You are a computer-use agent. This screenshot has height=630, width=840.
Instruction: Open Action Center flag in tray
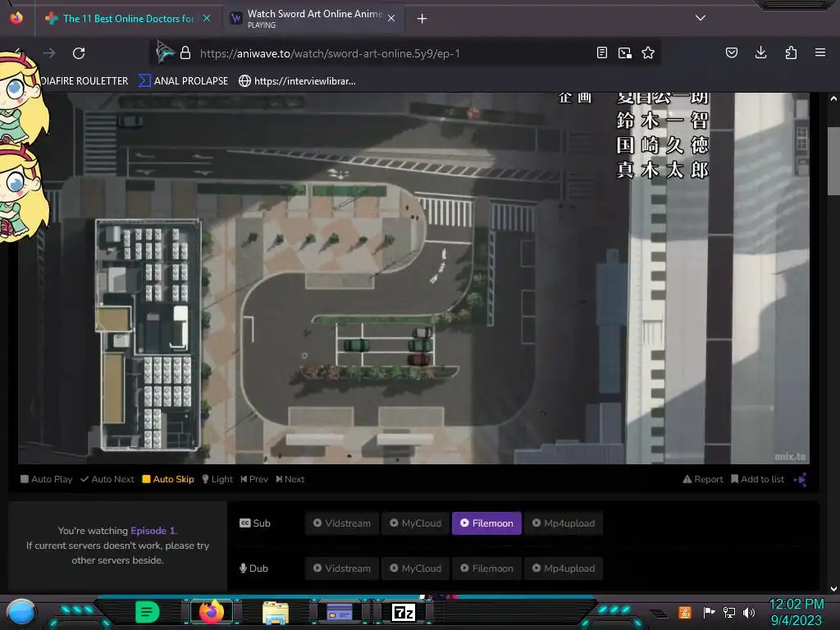click(709, 612)
